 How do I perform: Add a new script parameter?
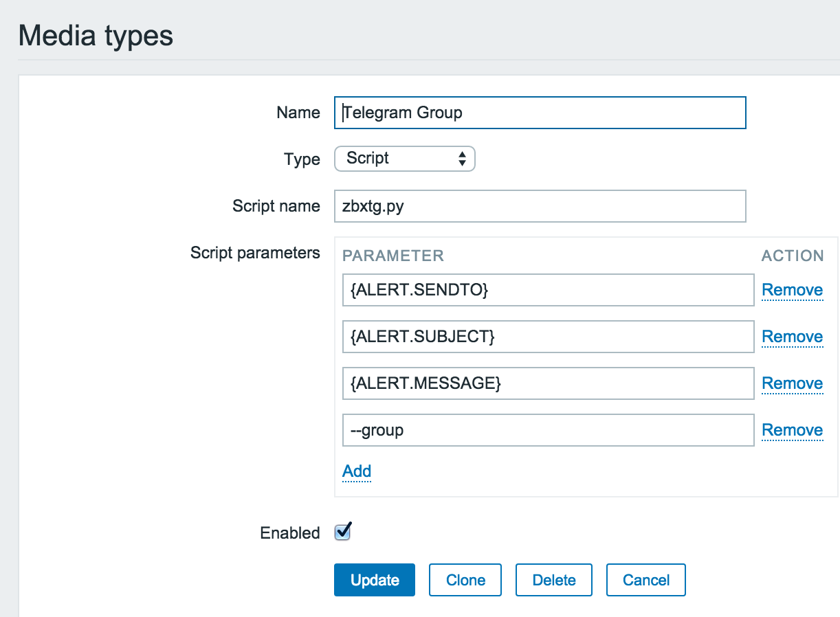point(357,471)
